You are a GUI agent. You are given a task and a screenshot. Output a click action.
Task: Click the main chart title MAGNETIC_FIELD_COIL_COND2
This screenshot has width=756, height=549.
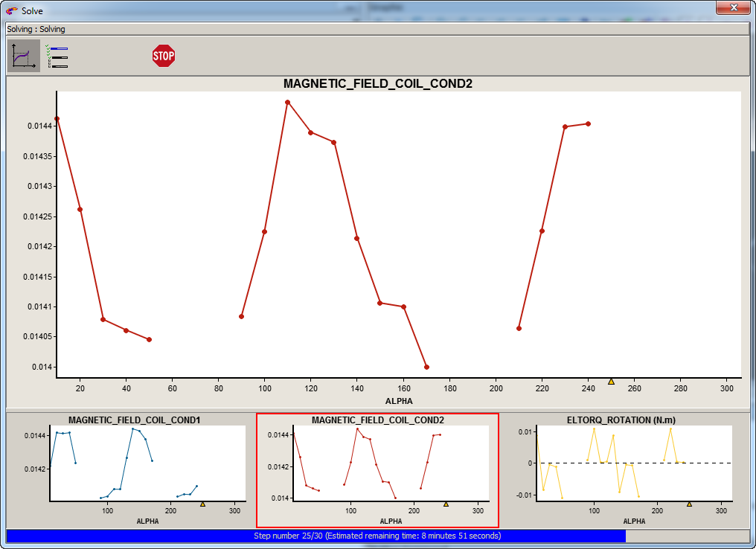(377, 84)
